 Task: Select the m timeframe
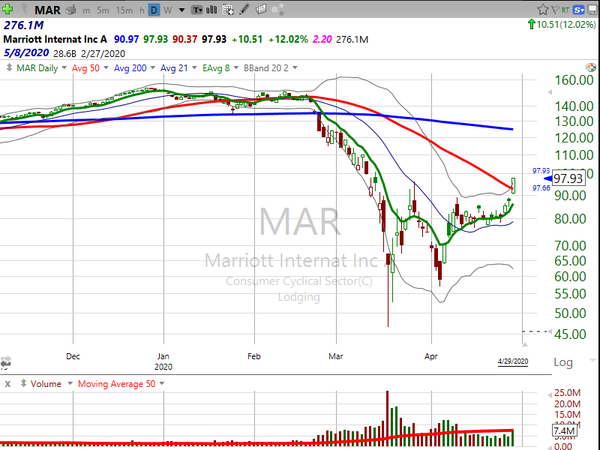pos(86,11)
